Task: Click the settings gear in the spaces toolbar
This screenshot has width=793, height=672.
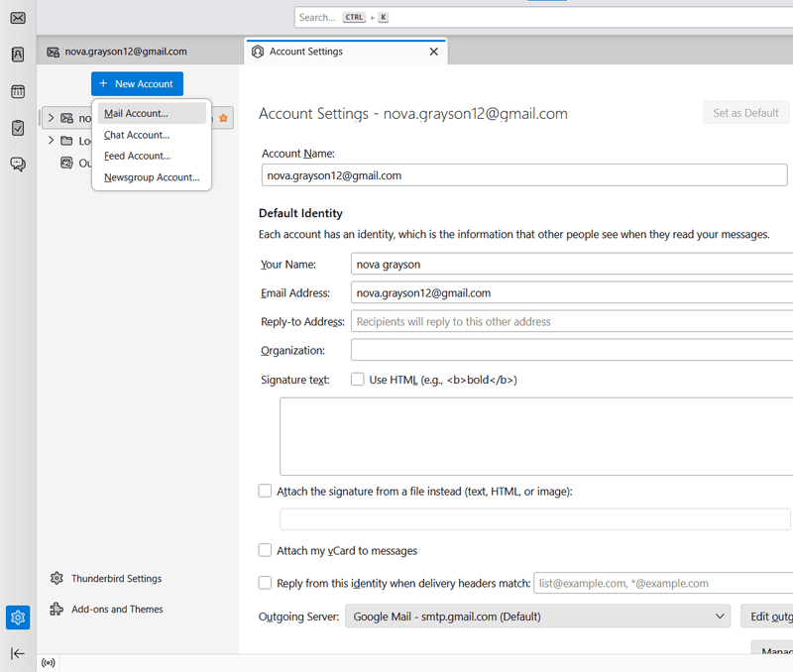Action: [17, 617]
